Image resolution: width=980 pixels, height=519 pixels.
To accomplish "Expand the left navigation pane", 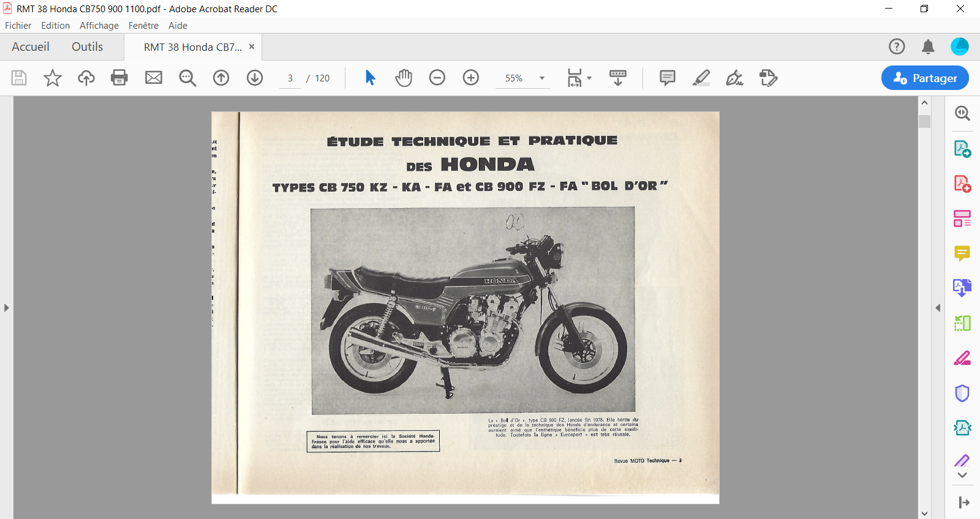I will 7,308.
